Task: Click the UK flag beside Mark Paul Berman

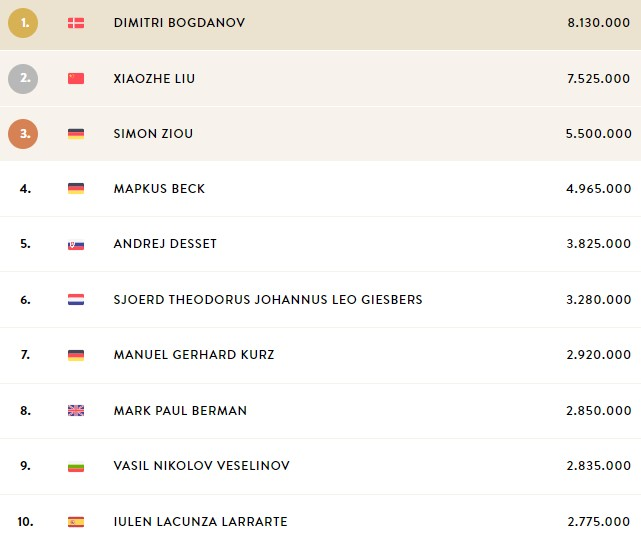Action: pos(76,410)
